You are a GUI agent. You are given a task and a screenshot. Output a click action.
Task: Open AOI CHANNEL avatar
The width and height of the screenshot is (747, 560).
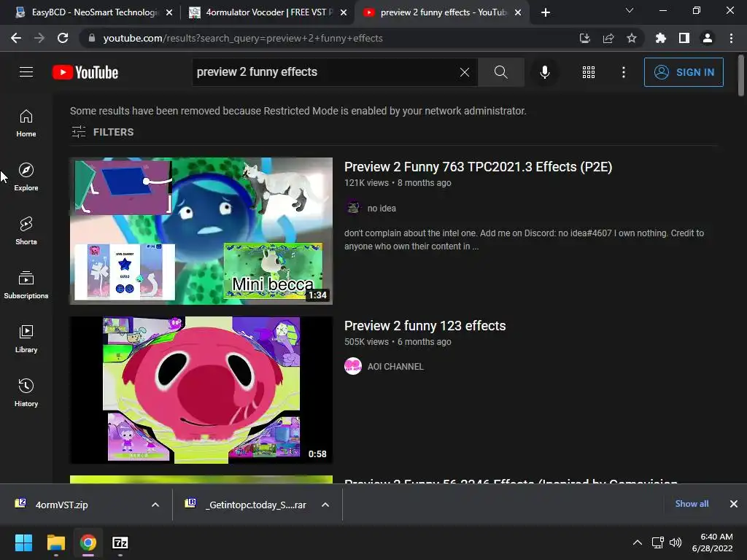[353, 366]
